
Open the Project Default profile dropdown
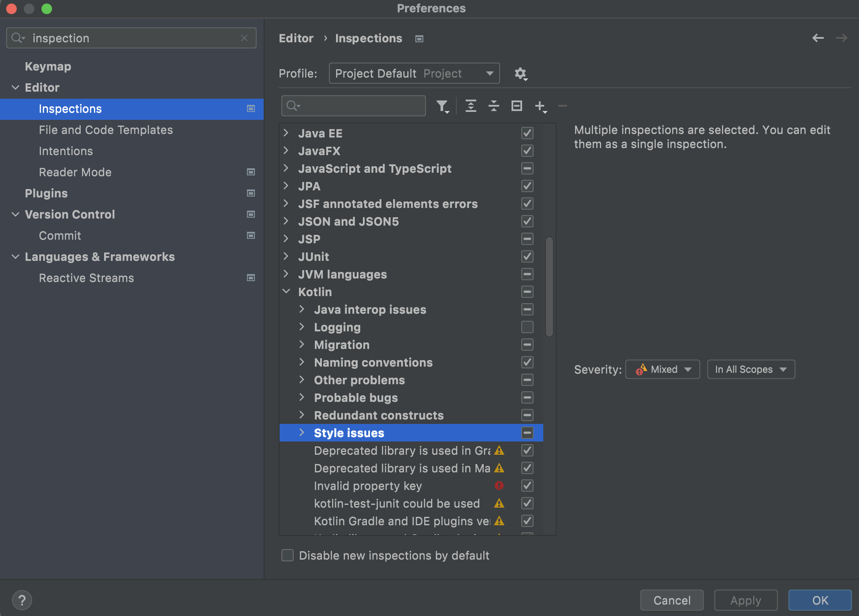click(414, 74)
